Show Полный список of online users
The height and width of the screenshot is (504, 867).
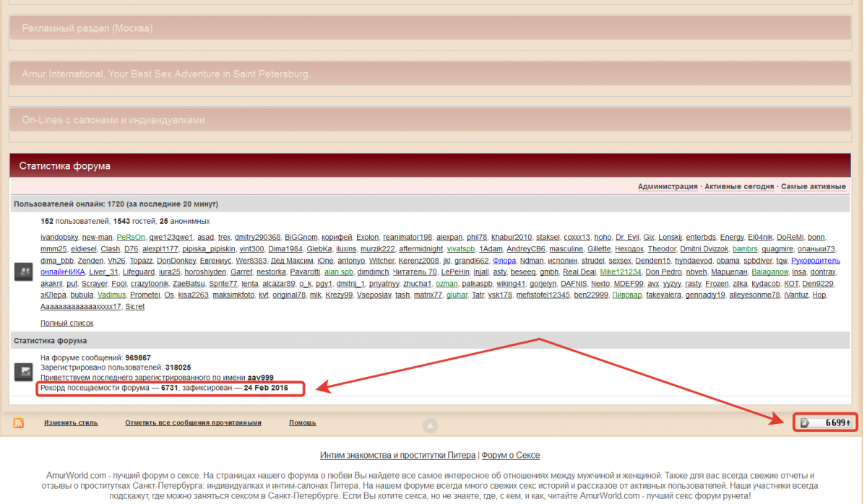coord(66,323)
